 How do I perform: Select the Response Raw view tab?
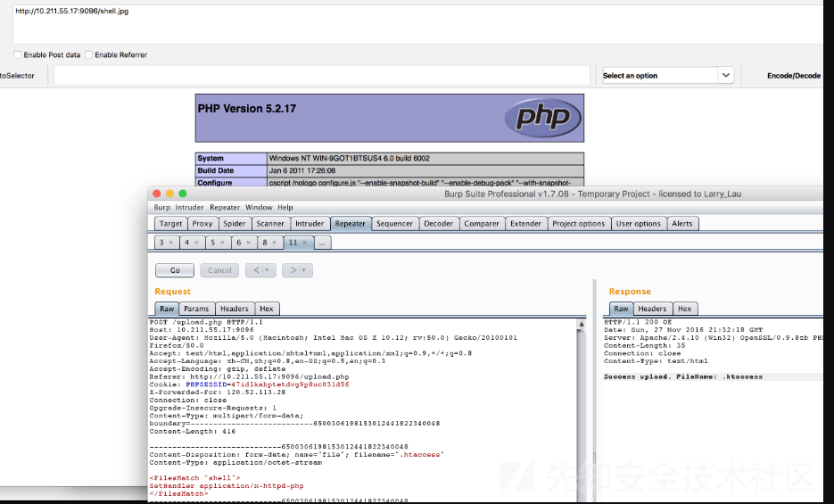coord(621,309)
